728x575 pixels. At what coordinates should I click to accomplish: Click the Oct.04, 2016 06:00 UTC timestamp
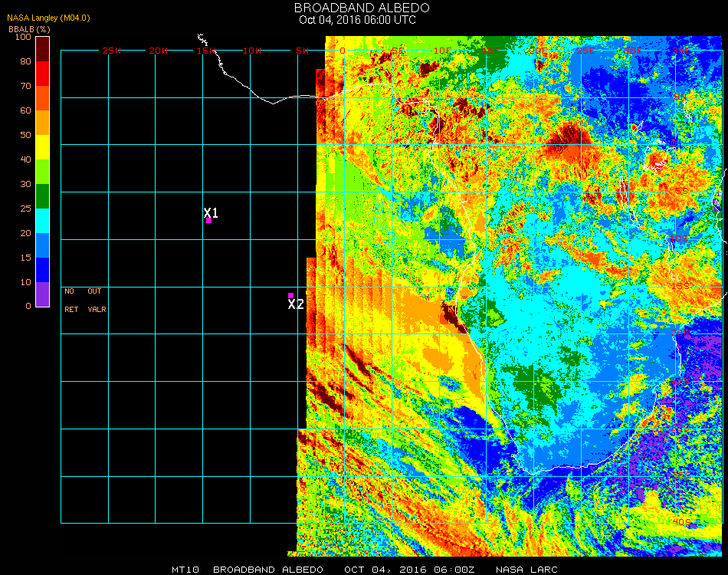click(x=357, y=20)
